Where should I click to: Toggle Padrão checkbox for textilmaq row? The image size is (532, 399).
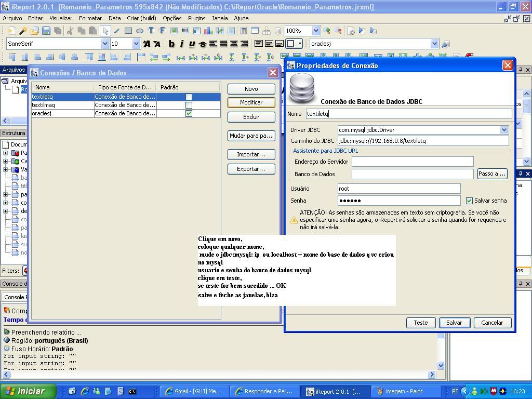(x=189, y=105)
